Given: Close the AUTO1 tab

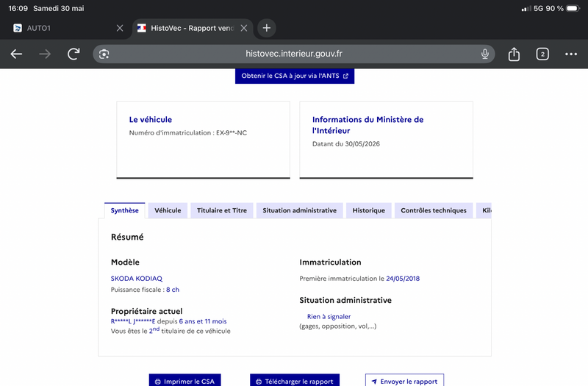Looking at the screenshot, I should coord(120,28).
